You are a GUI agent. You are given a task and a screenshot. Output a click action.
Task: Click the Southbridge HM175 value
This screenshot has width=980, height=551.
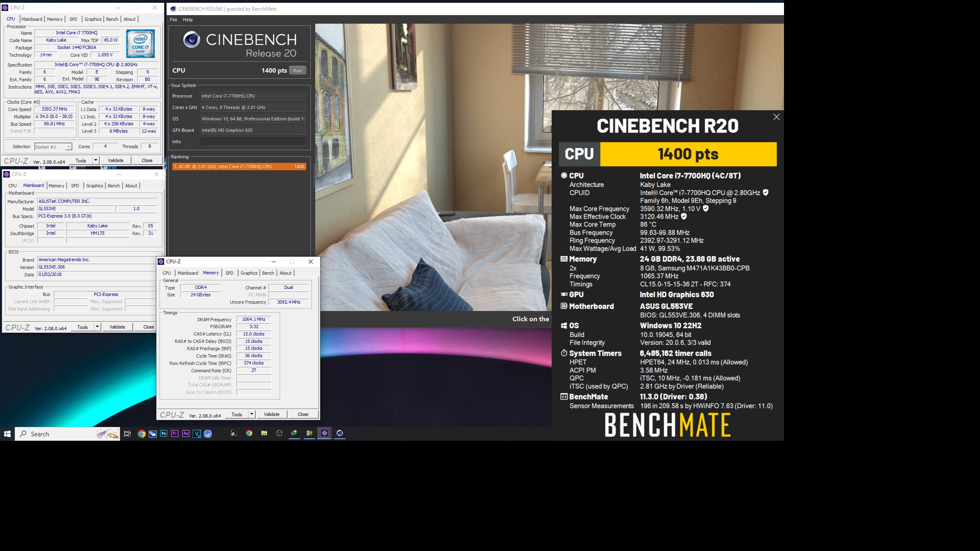98,233
